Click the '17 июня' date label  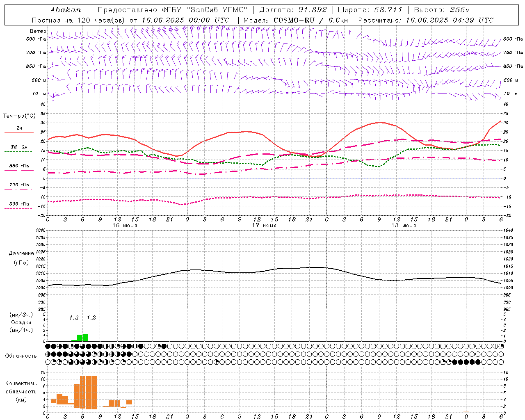click(x=264, y=226)
